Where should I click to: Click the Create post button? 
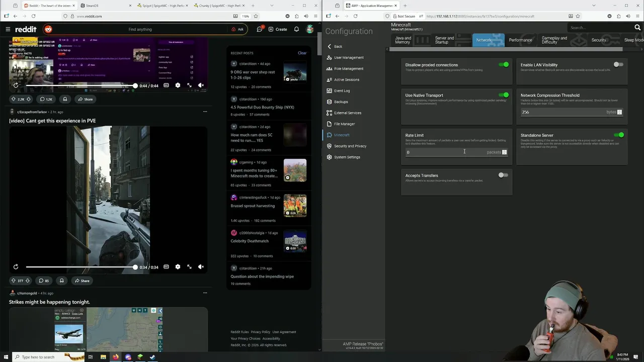[x=278, y=29]
